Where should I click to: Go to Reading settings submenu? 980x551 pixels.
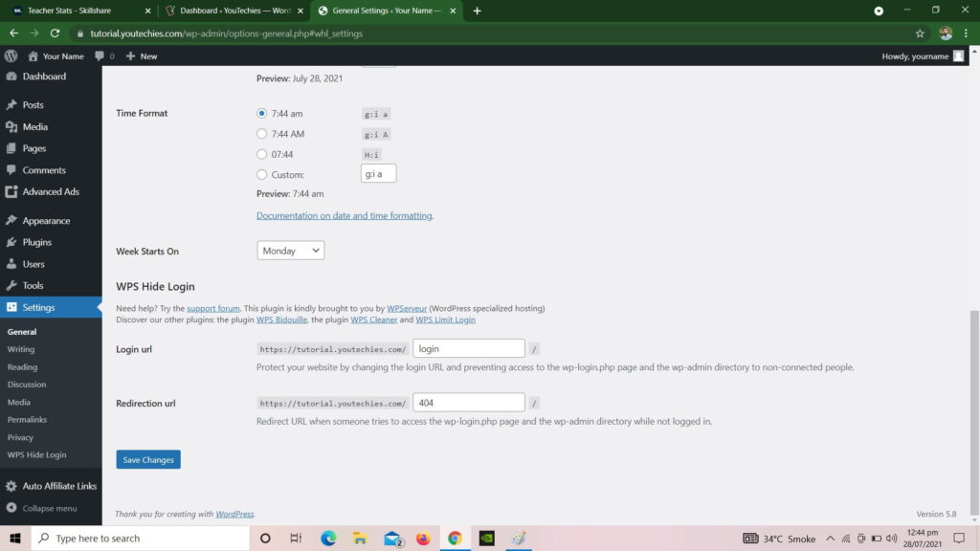pos(23,366)
